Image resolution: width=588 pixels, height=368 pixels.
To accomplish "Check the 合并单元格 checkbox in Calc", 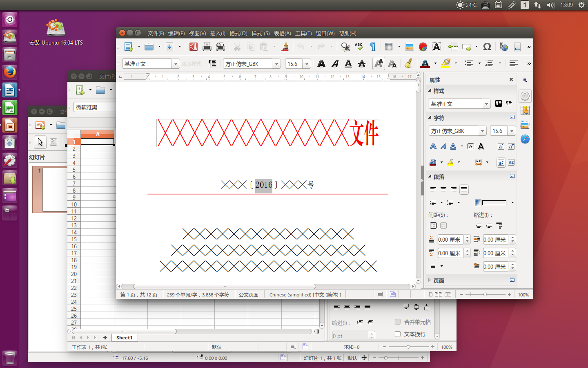I will [398, 322].
